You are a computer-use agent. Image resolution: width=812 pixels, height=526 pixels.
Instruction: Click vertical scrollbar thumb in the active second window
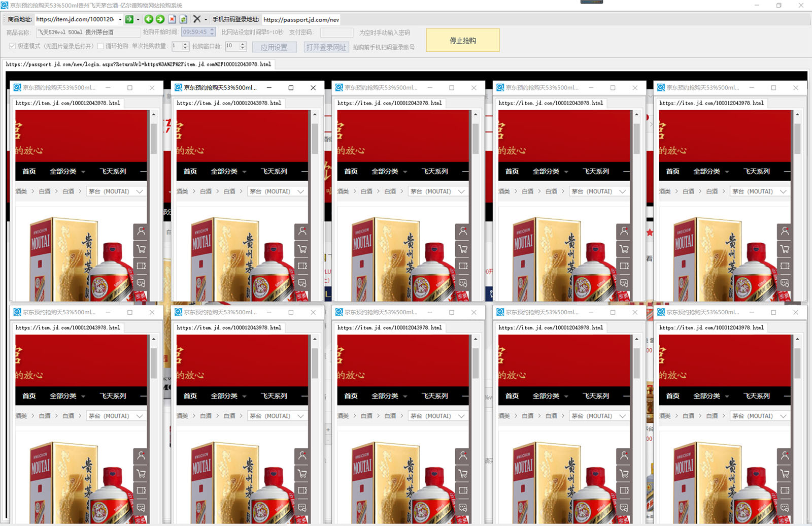point(315,138)
